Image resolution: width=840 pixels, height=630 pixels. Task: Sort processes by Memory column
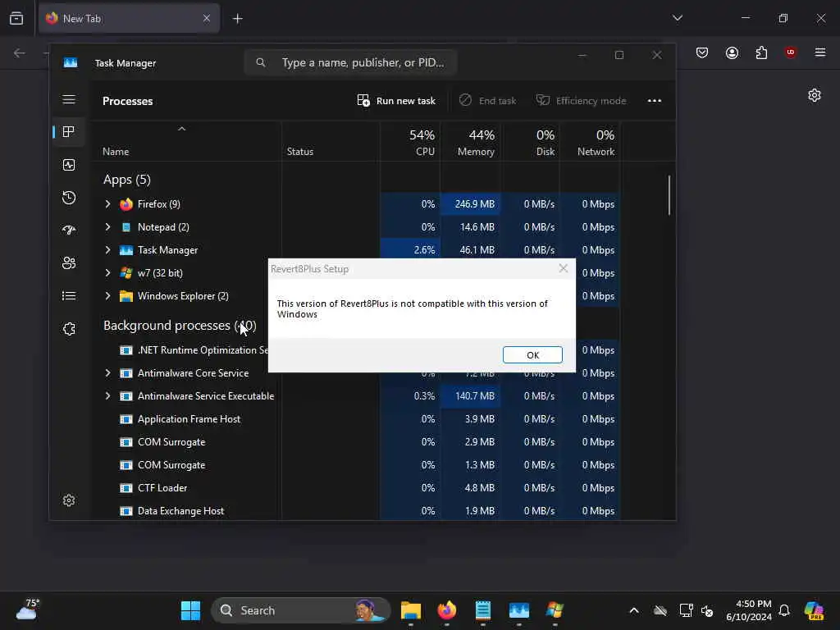tap(470, 142)
